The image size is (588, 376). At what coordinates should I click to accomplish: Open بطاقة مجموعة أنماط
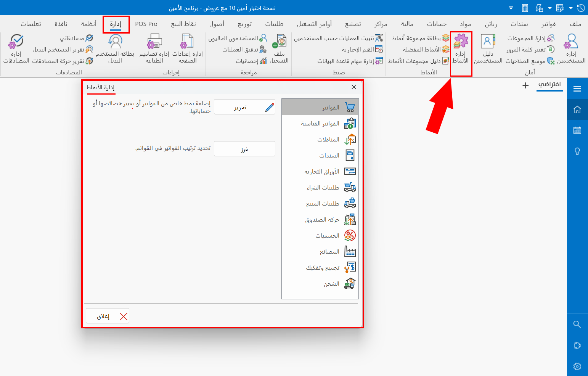pyautogui.click(x=421, y=38)
